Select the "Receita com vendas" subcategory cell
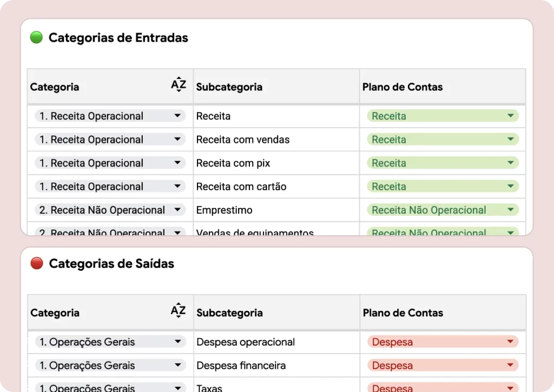The width and height of the screenshot is (554, 392). [276, 139]
